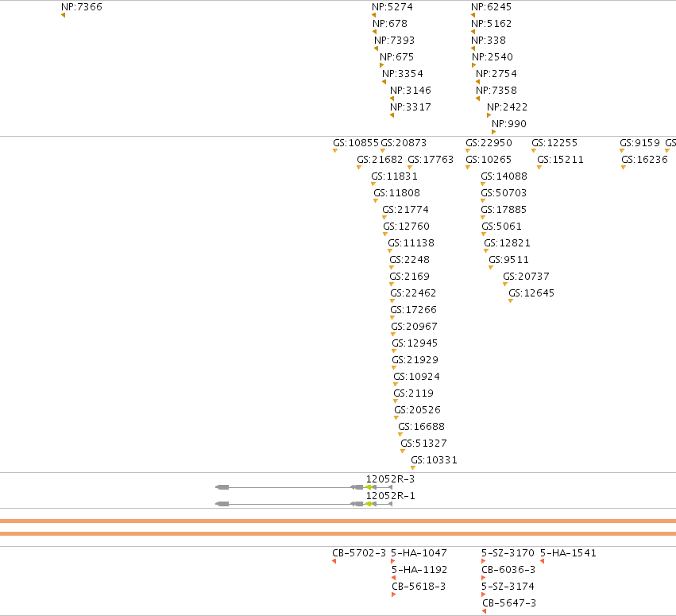Select the GS:17266 insertion label

click(x=413, y=310)
